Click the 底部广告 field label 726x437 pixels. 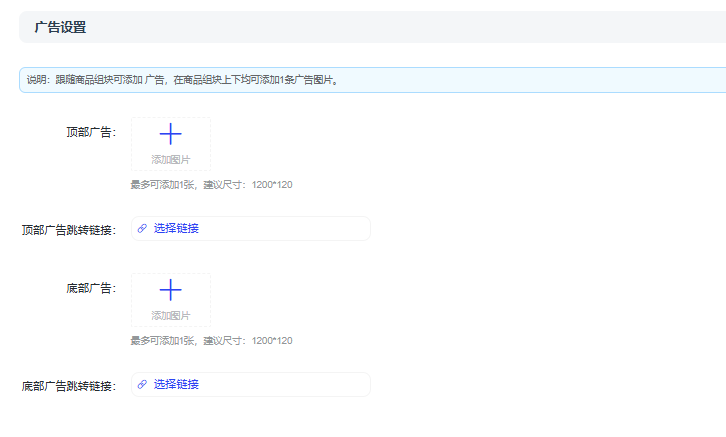pyautogui.click(x=91, y=288)
